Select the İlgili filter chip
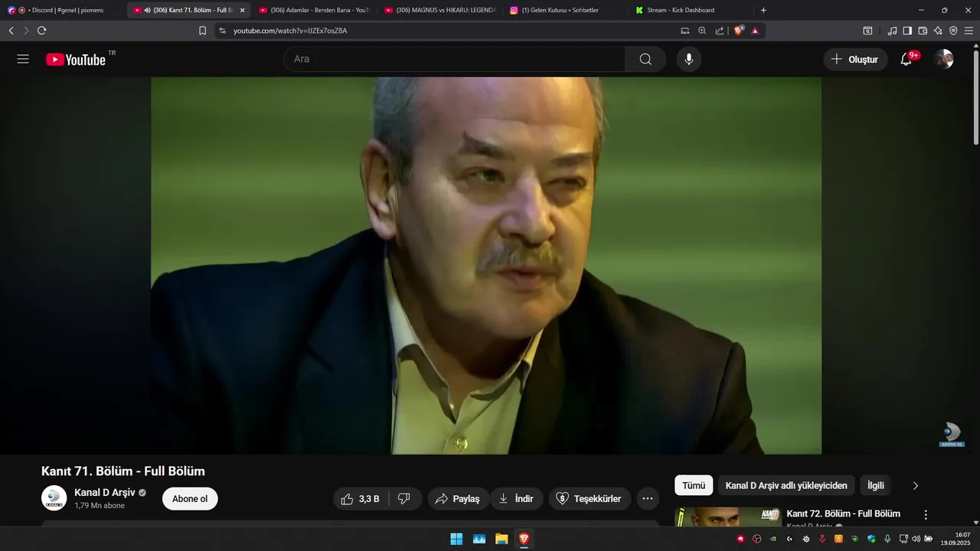The width and height of the screenshot is (980, 551). 876,485
